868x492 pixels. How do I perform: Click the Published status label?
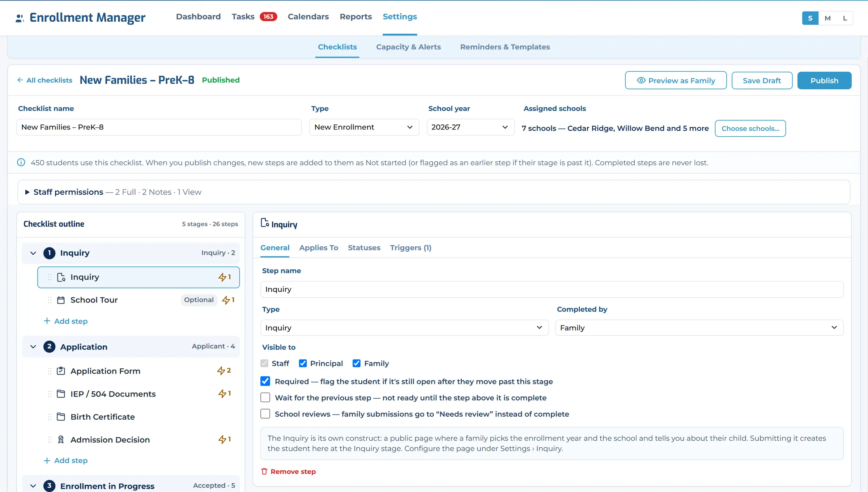coord(221,80)
